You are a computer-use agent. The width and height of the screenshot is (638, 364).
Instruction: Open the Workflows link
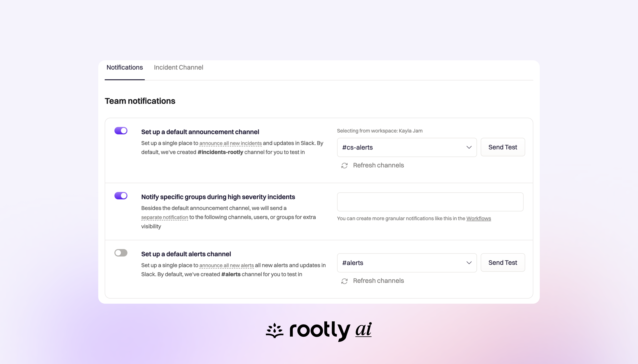pos(478,218)
